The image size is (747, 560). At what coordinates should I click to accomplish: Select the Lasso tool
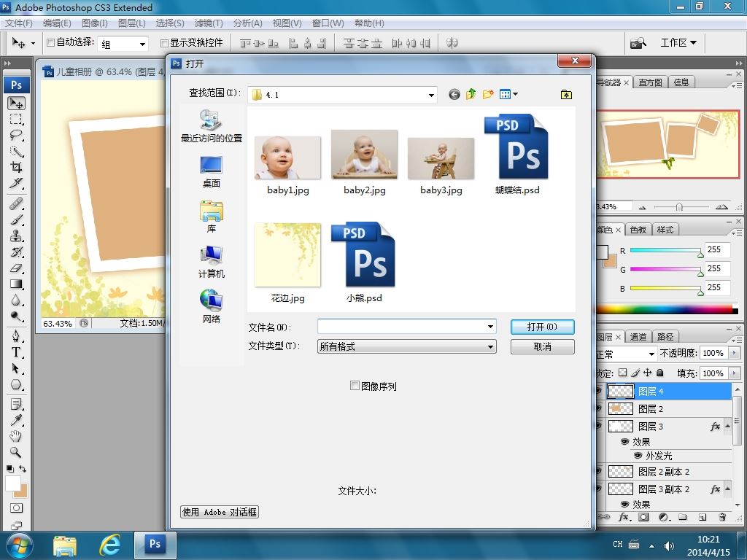16,135
